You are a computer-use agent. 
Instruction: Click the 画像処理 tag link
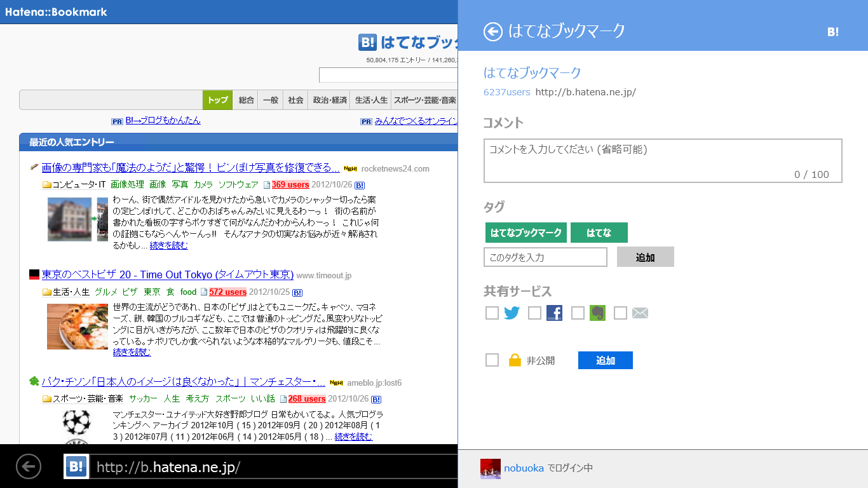click(127, 185)
